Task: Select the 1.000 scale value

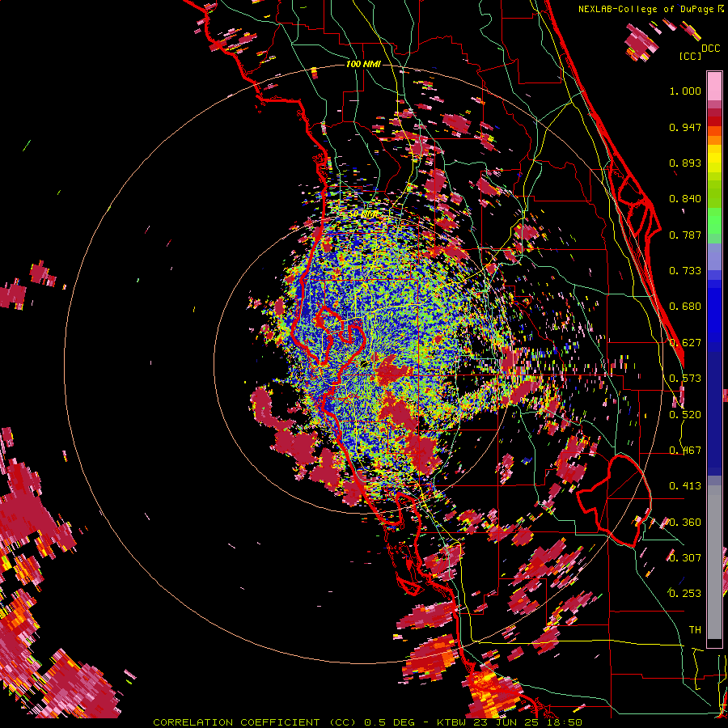Action: pyautogui.click(x=685, y=91)
